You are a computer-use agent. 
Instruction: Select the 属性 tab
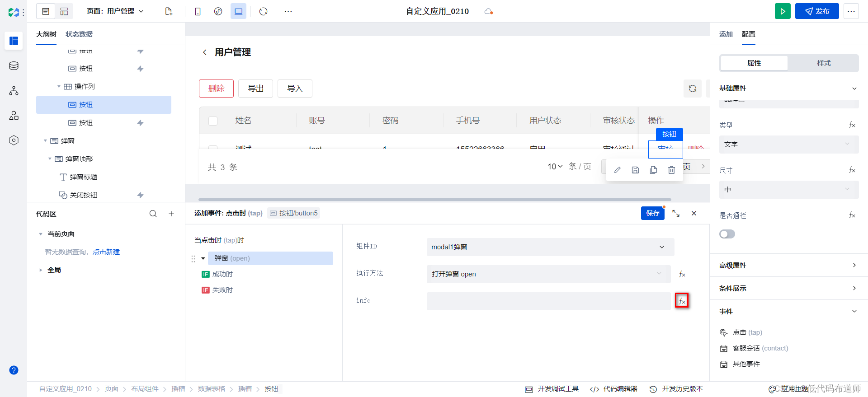(754, 63)
